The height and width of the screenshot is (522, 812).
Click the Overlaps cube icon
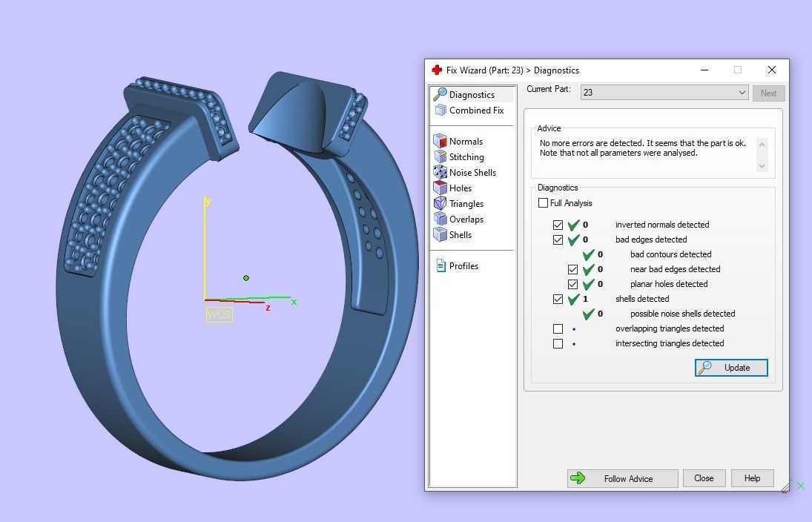pyautogui.click(x=440, y=219)
